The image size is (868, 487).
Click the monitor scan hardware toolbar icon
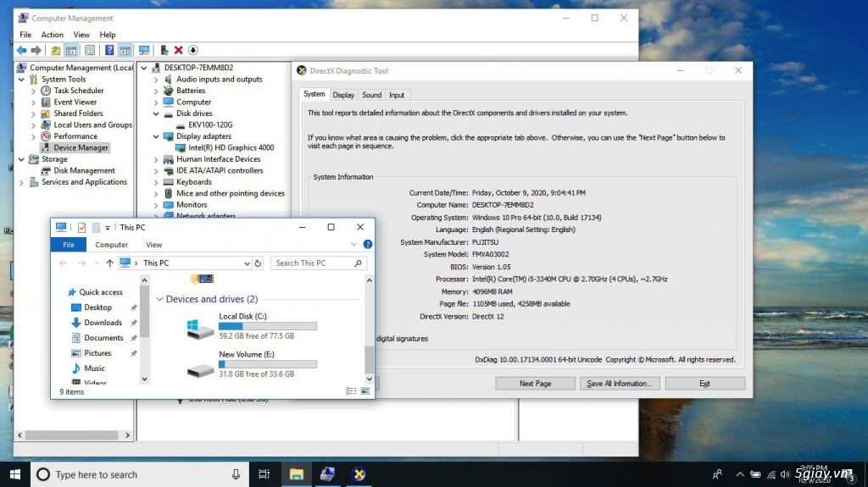pos(144,50)
